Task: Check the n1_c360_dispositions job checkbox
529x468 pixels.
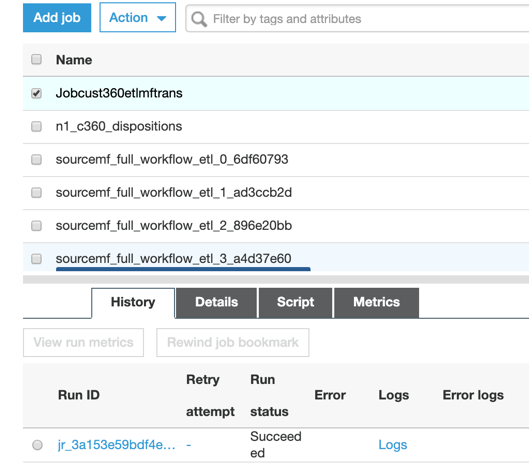Action: click(36, 127)
